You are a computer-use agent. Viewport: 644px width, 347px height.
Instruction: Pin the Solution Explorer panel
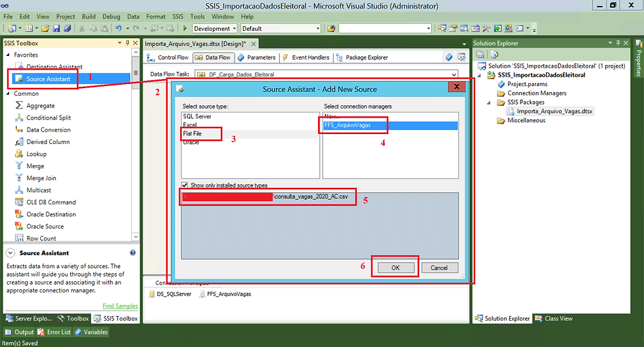tap(618, 43)
